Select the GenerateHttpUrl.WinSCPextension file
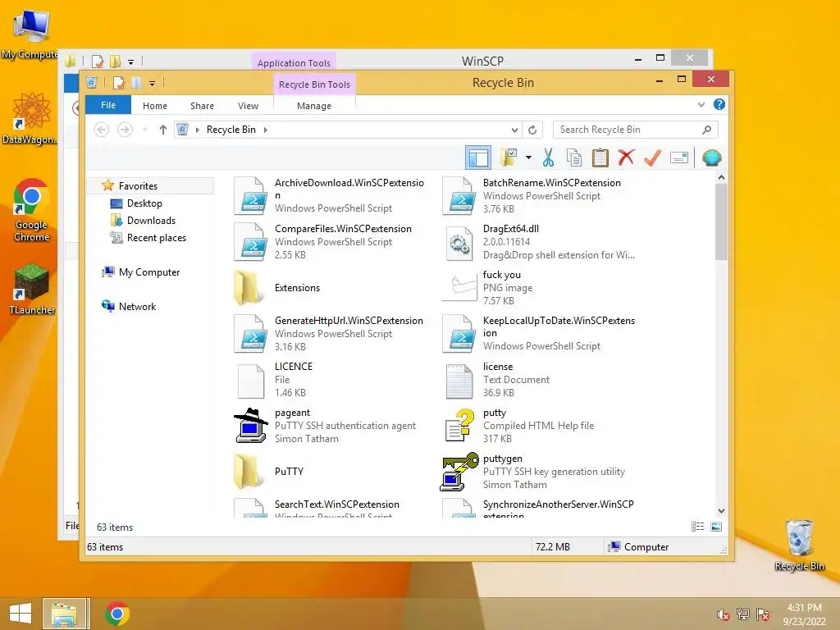The image size is (840, 630). click(331, 334)
